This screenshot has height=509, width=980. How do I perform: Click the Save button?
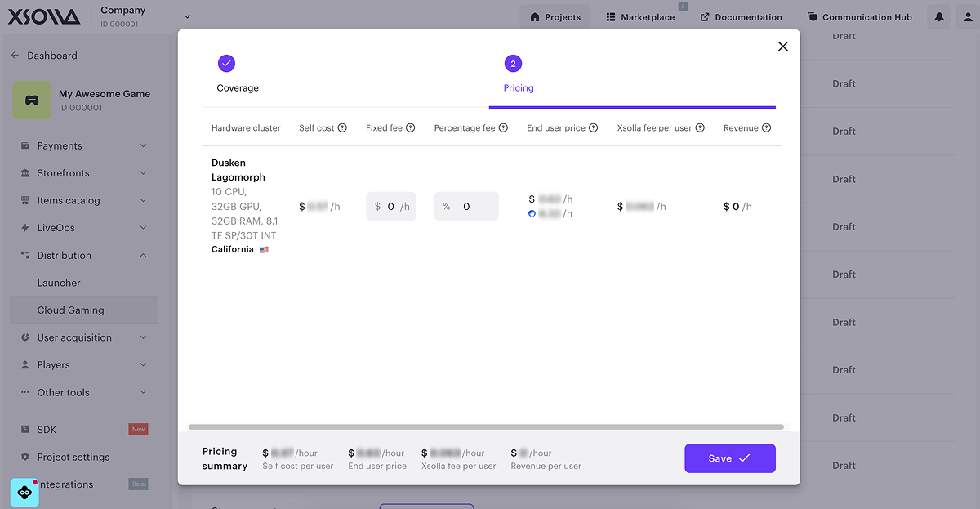click(x=729, y=458)
